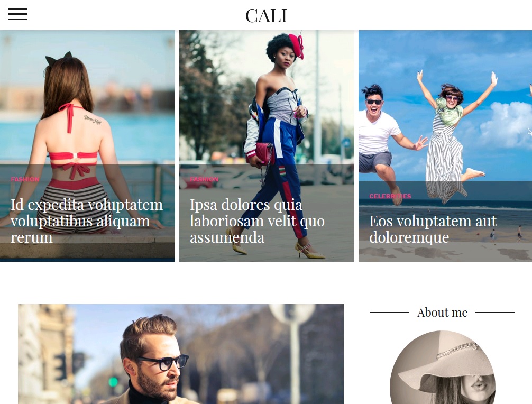Click the cat-ear headband on the poolside woman
This screenshot has height=404, width=532.
point(59,58)
